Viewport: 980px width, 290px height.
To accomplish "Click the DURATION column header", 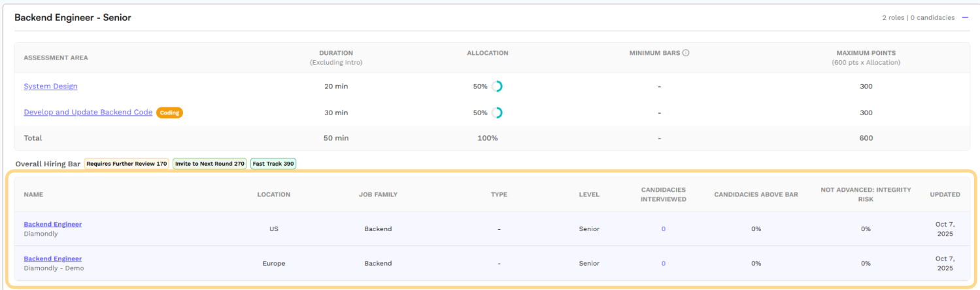I will (x=336, y=53).
